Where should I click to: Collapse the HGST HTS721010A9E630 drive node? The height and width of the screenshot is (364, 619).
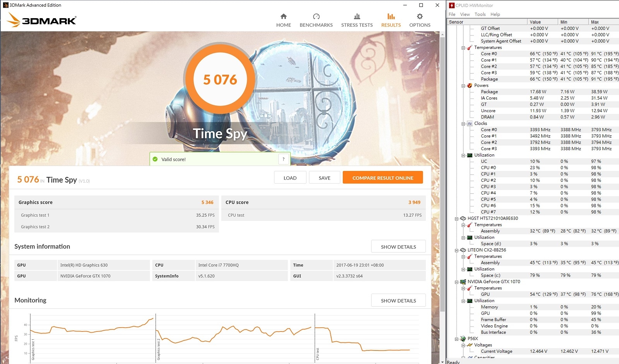point(457,219)
